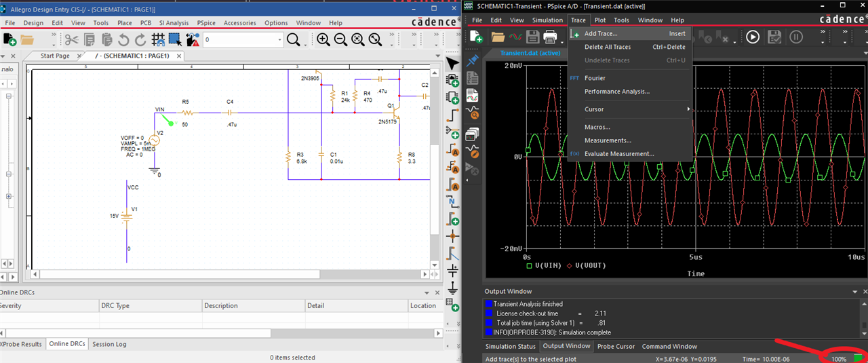Open Allegro File menu
The width and height of the screenshot is (868, 363).
[12, 22]
